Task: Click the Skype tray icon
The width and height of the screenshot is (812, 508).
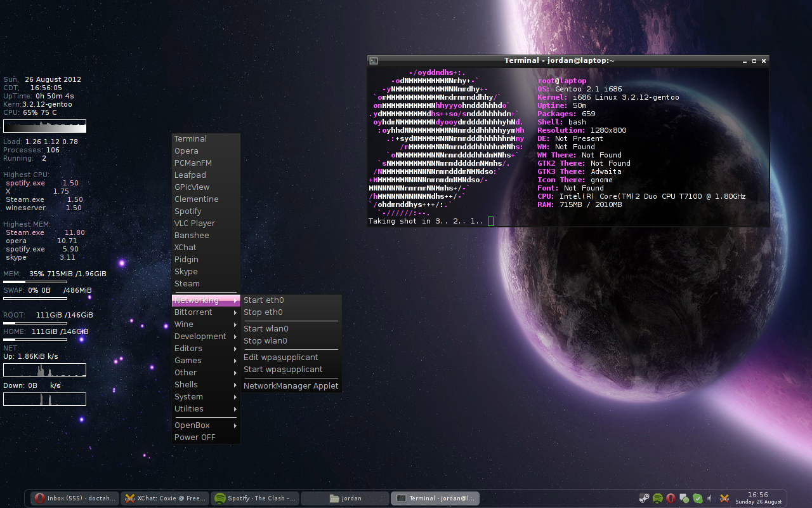Action: click(x=697, y=498)
